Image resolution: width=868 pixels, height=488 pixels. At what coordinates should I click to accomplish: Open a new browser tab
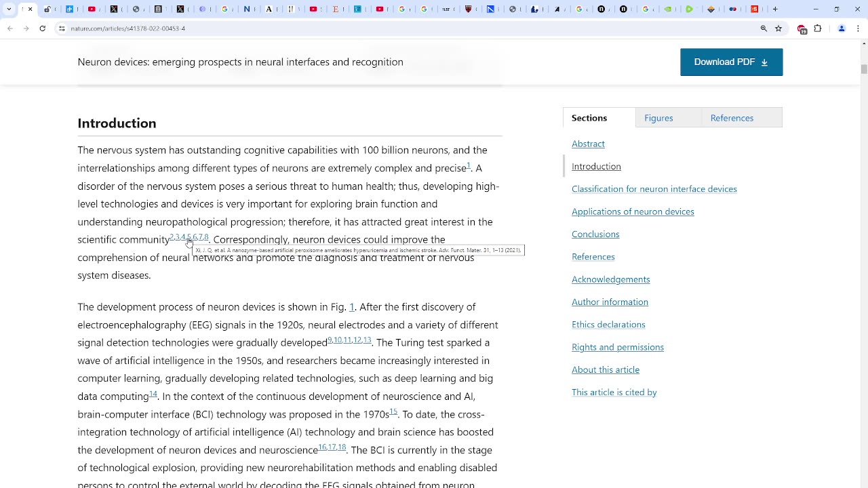click(775, 9)
